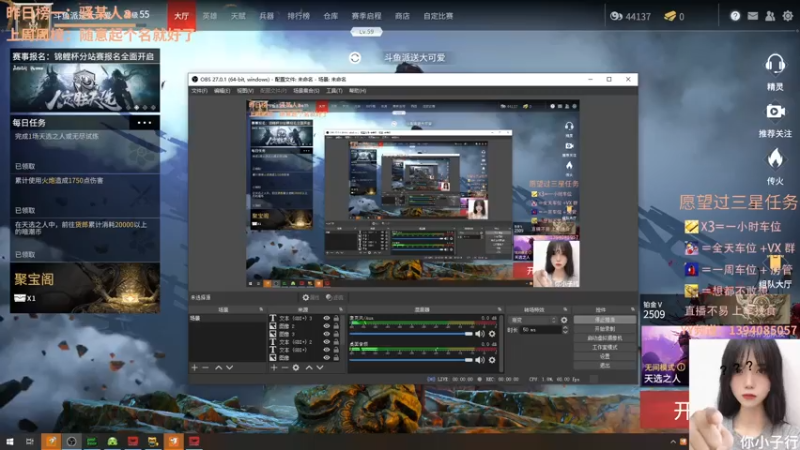Viewport: 800px width, 450px height.
Task: Undock the 转场特效 panel via its header icon
Action: click(x=565, y=310)
